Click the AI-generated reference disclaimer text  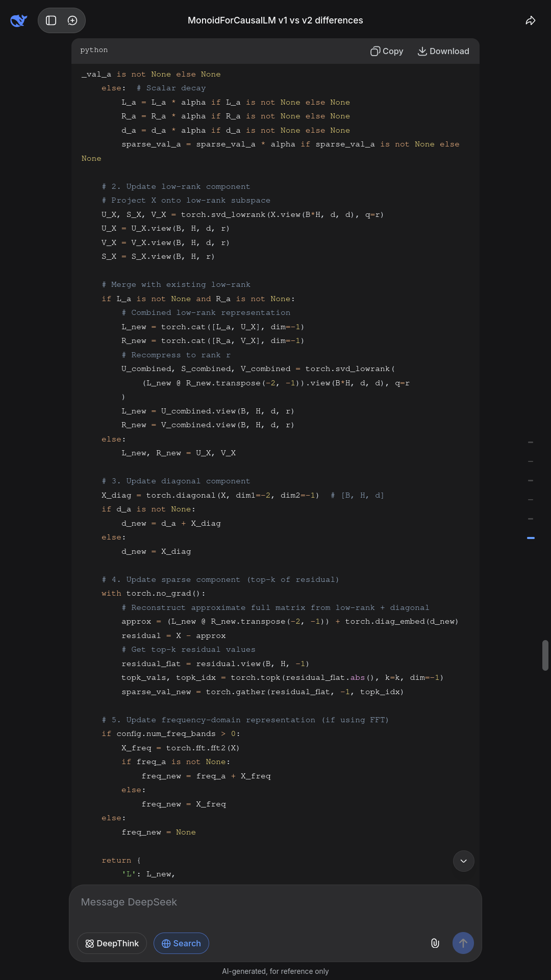click(275, 971)
